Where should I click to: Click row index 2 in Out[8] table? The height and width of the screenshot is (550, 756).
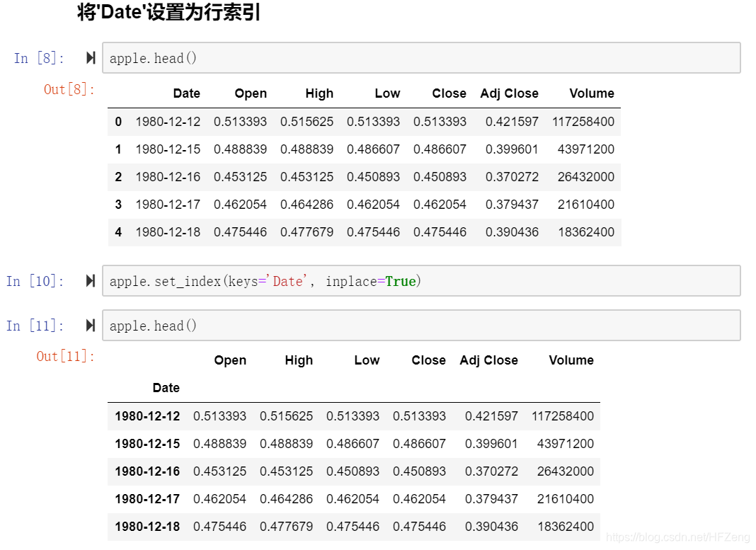pos(118,177)
